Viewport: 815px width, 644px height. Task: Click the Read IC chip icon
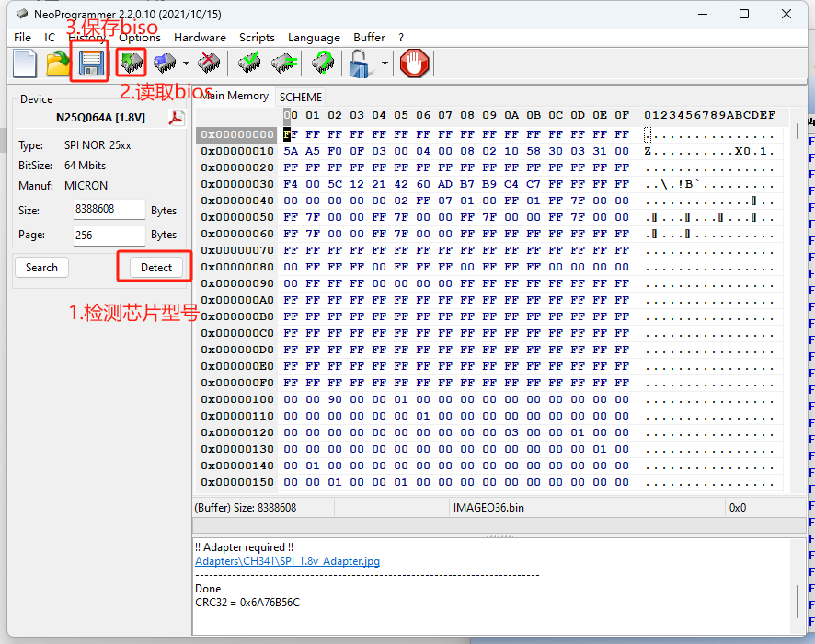point(132,63)
